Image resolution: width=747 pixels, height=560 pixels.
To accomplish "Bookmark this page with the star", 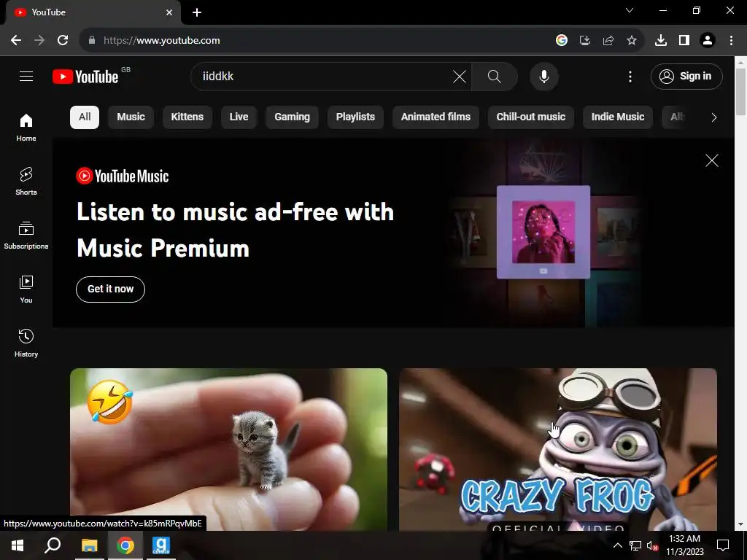I will click(x=631, y=41).
